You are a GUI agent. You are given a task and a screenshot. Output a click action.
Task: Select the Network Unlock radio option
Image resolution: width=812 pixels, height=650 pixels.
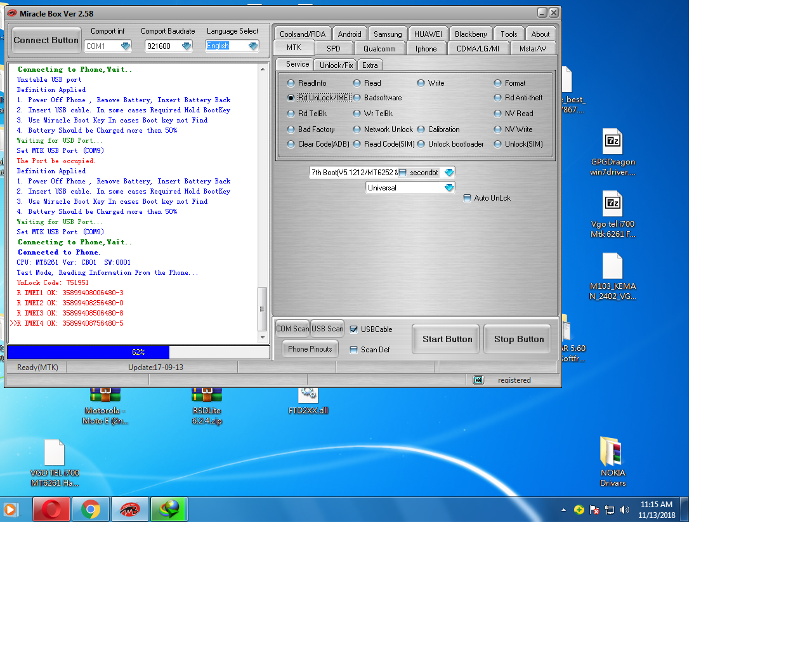(x=357, y=129)
